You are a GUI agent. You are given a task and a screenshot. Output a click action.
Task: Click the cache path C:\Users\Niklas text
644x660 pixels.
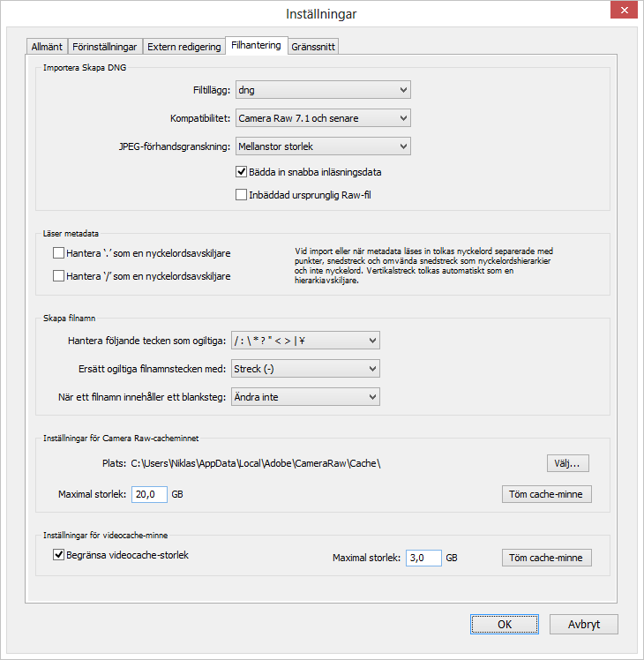pos(256,463)
